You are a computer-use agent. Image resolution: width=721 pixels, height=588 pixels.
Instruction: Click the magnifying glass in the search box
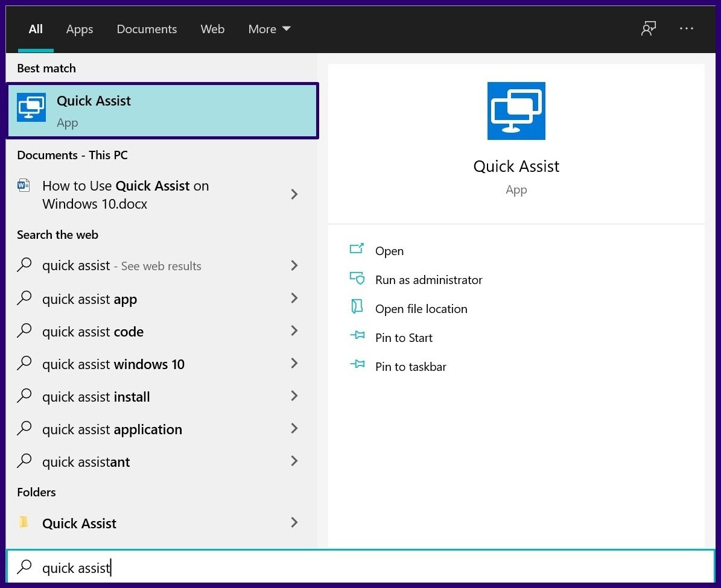[x=24, y=567]
